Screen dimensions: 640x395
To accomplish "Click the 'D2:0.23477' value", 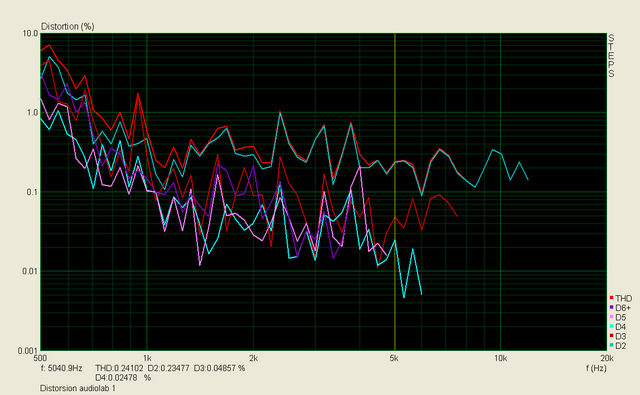I will (169, 368).
